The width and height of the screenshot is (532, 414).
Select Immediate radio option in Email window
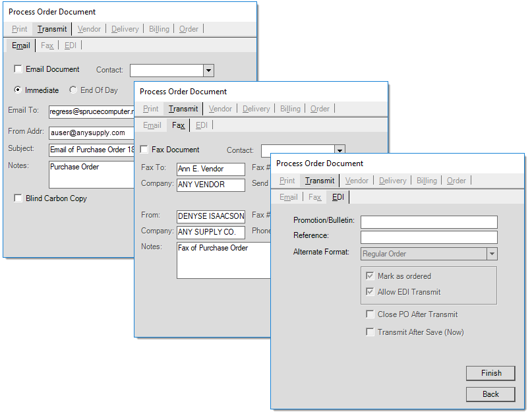(18, 90)
